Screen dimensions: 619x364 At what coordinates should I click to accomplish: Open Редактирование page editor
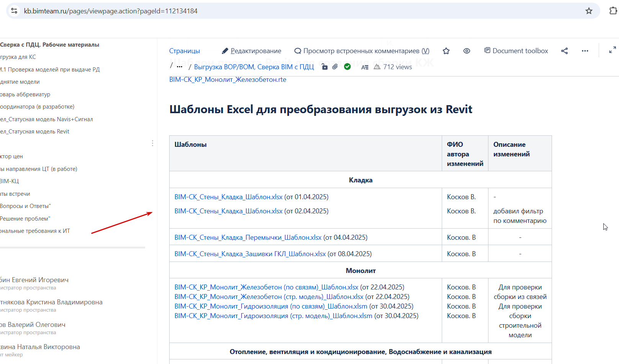pyautogui.click(x=252, y=51)
